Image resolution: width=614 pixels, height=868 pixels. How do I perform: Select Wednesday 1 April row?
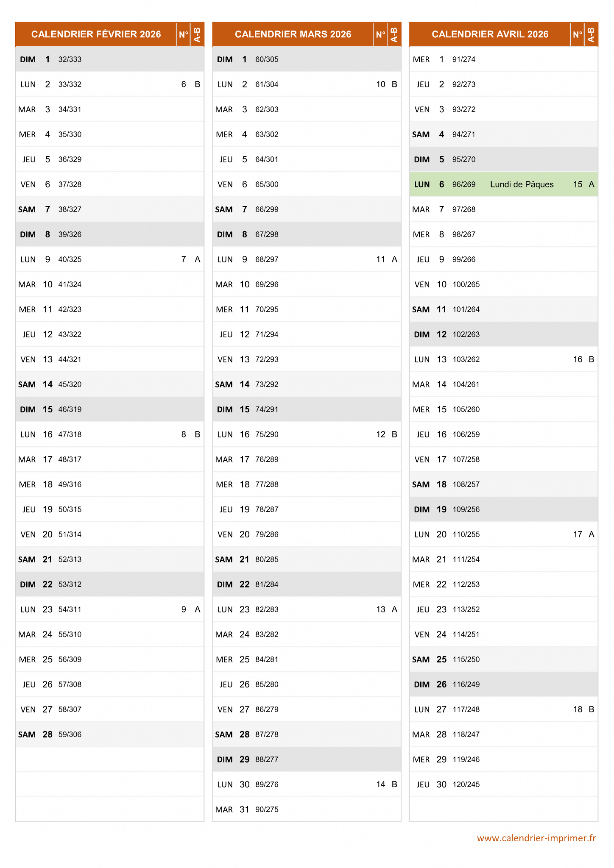pyautogui.click(x=504, y=59)
